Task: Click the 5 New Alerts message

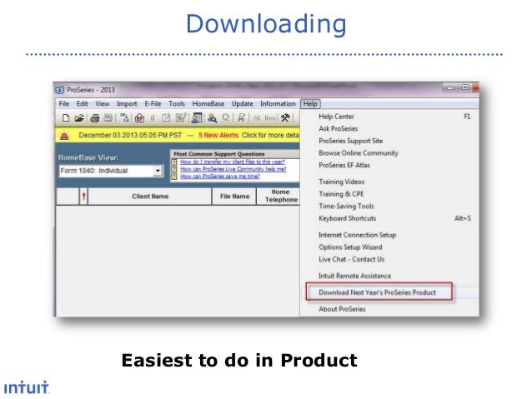Action: (x=218, y=135)
